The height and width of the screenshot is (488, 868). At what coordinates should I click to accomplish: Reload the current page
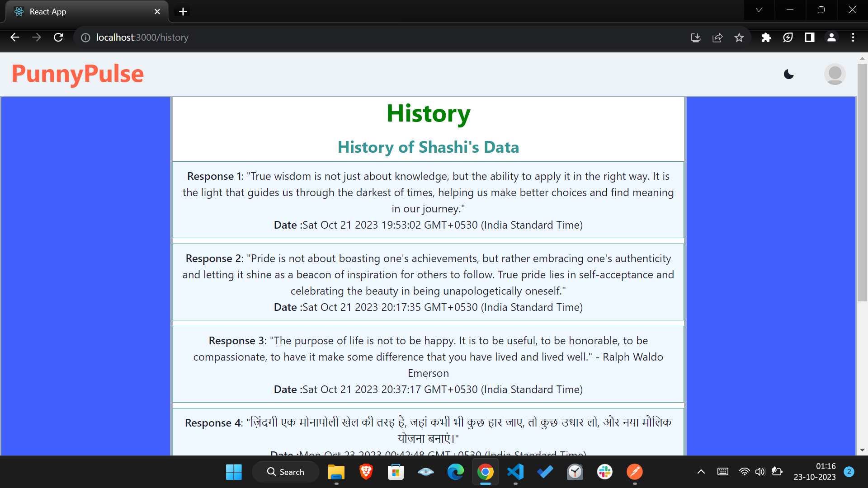(x=58, y=38)
